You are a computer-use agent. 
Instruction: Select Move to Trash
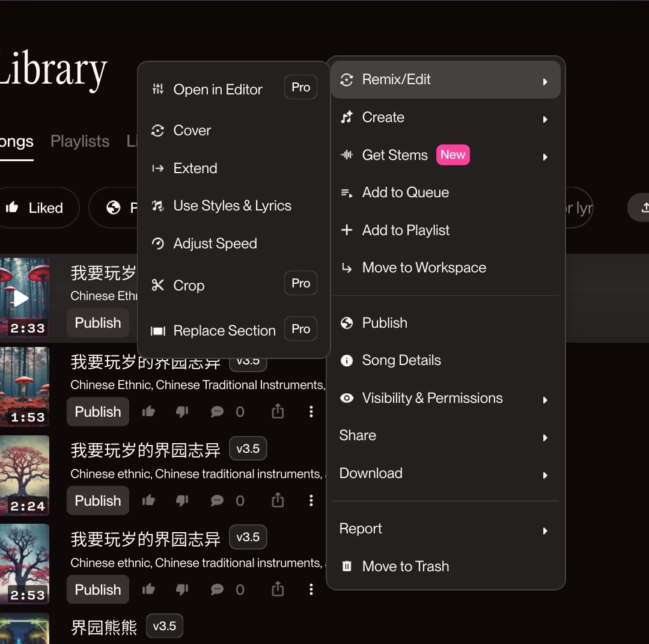pos(446,566)
